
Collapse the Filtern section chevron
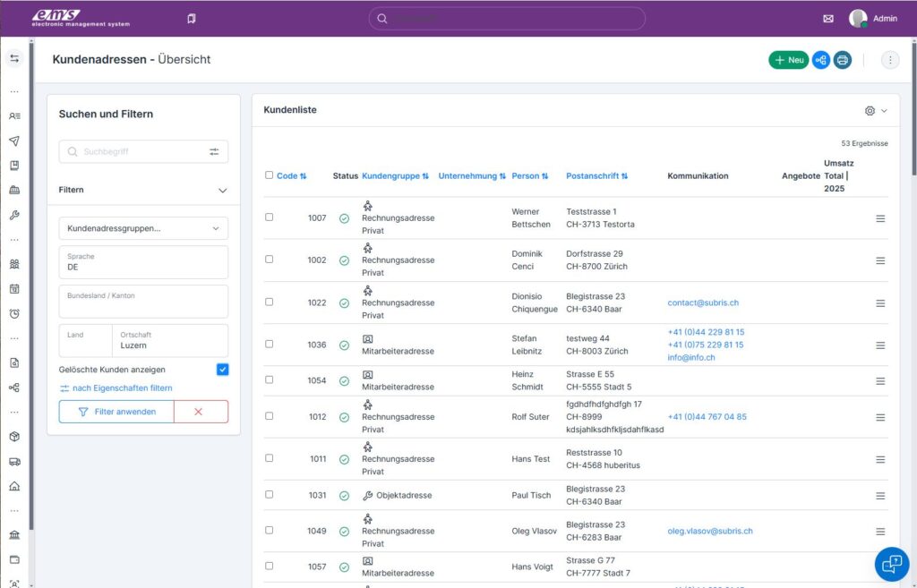[x=222, y=190]
